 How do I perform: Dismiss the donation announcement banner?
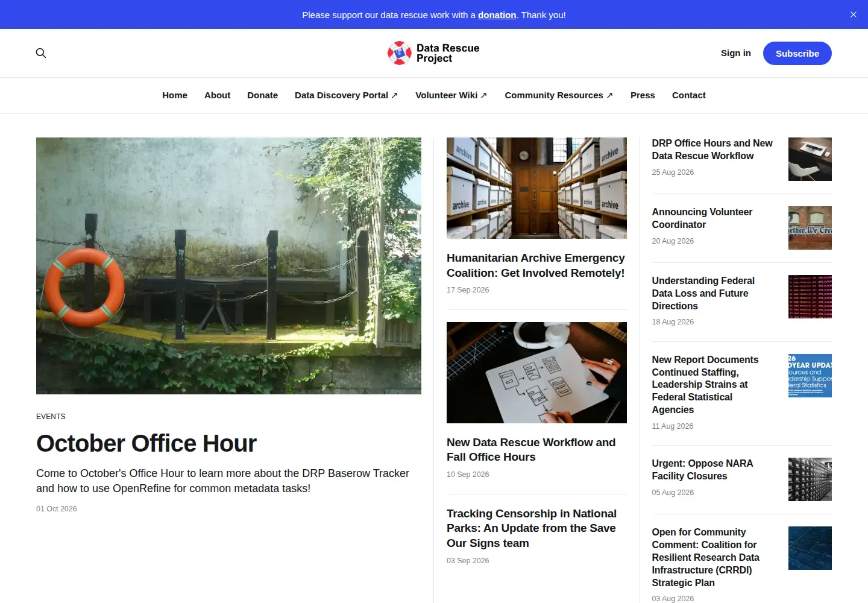(854, 14)
